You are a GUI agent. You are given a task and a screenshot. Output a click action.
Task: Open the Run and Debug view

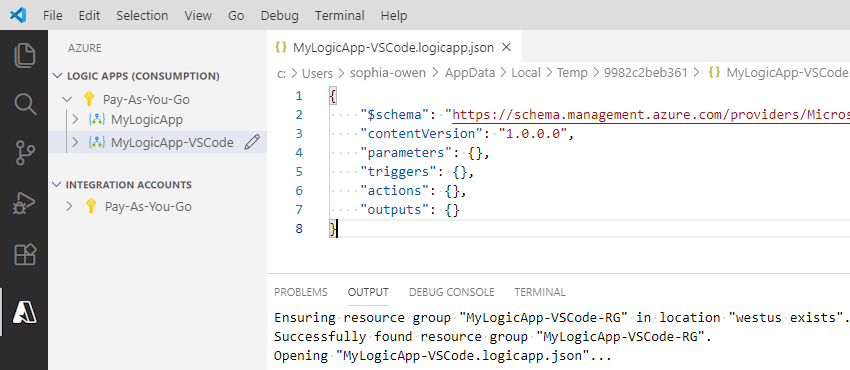coord(24,203)
